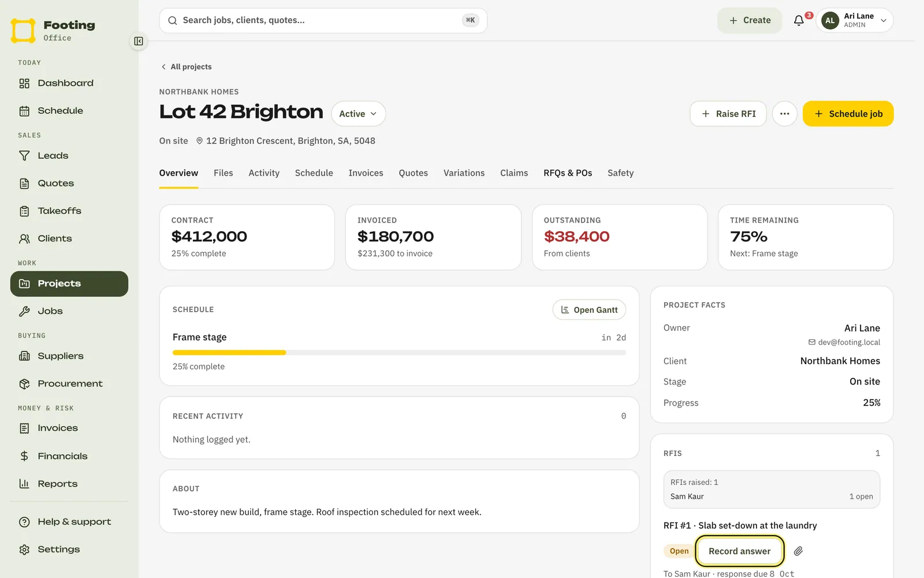This screenshot has width=924, height=578.
Task: Click the Raise RFI button
Action: tap(728, 114)
